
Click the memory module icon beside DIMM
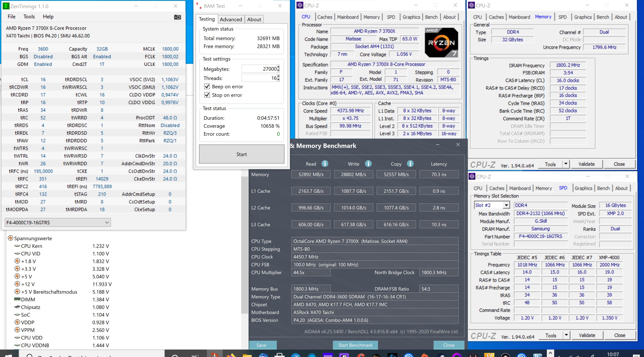[17, 299]
